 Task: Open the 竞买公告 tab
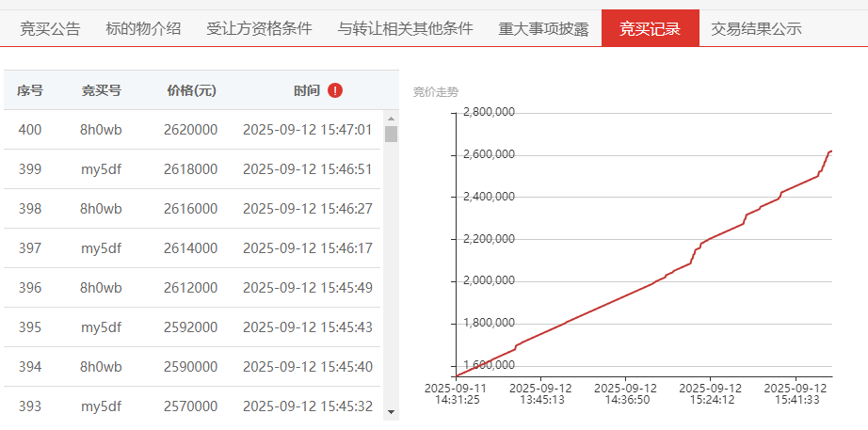point(50,28)
